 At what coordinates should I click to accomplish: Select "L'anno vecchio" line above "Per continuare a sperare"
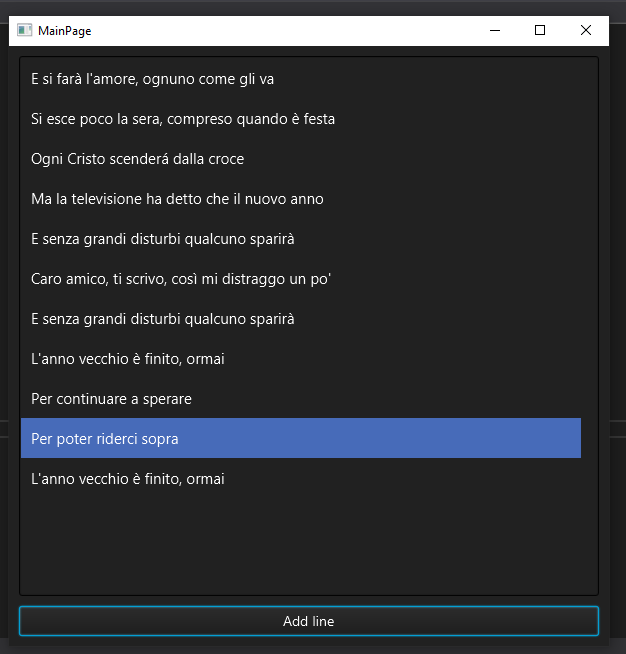coord(127,359)
